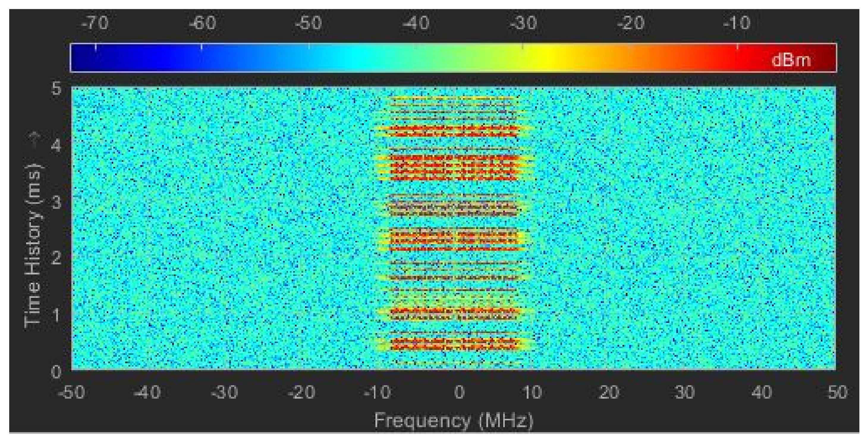Click the 0 MHz frequency tick label
Viewport: 868px width, 442px height.
[459, 392]
